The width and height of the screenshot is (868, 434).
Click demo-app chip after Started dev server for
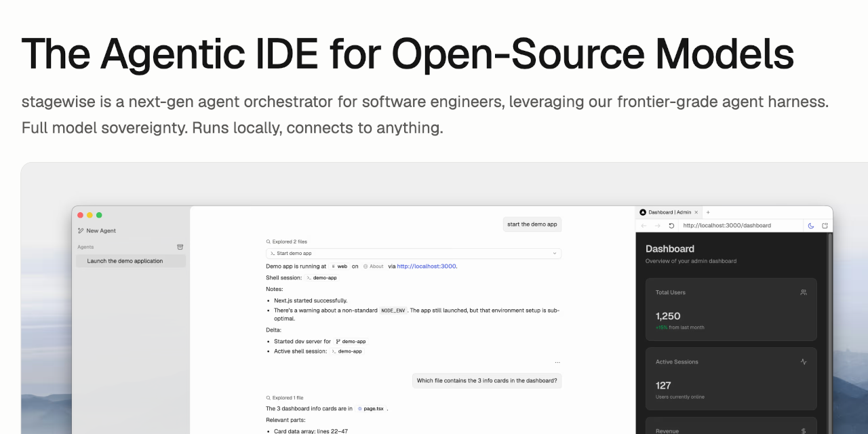351,342
